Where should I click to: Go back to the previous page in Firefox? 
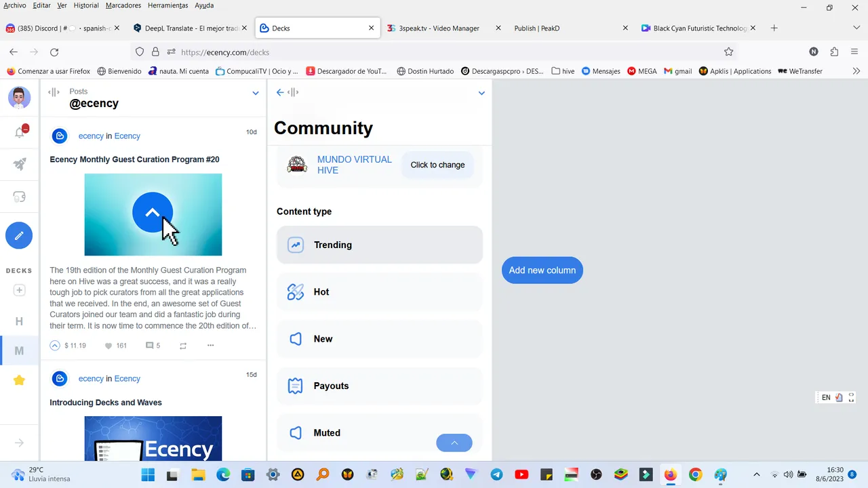tap(14, 52)
